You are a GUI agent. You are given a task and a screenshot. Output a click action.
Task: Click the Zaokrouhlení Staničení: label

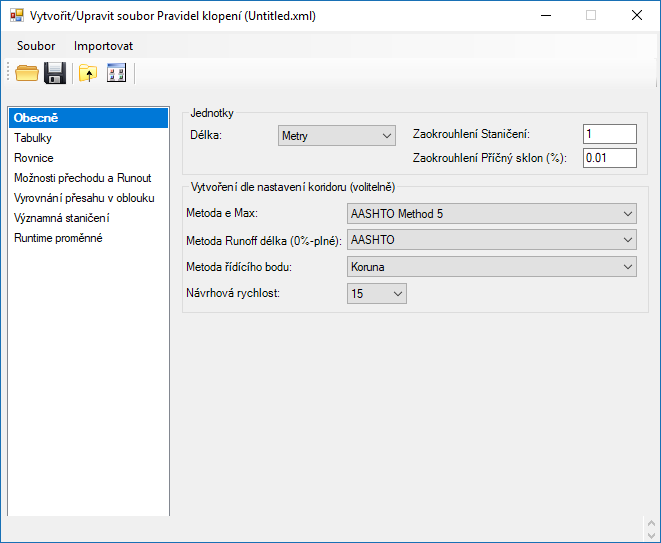[x=471, y=134]
